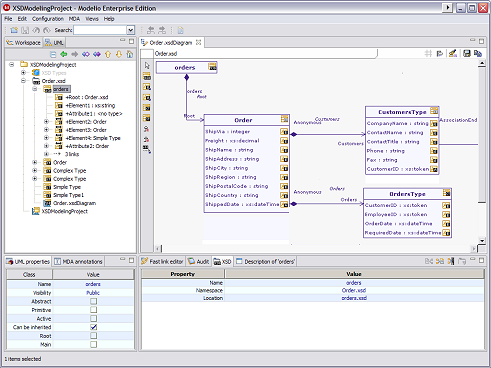This screenshot has width=491, height=368.
Task: Toggle the Main checkbox
Action: 94,344
